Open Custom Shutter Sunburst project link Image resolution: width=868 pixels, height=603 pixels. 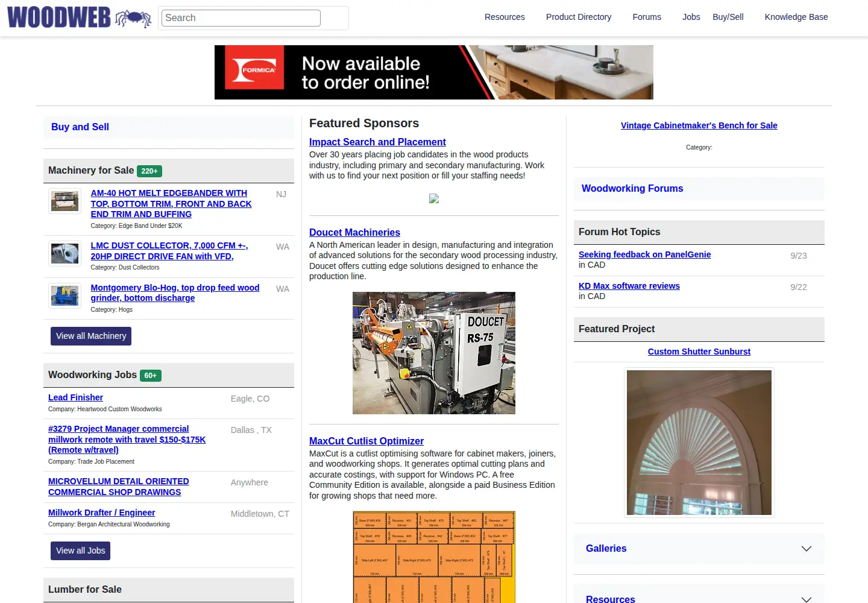click(699, 352)
